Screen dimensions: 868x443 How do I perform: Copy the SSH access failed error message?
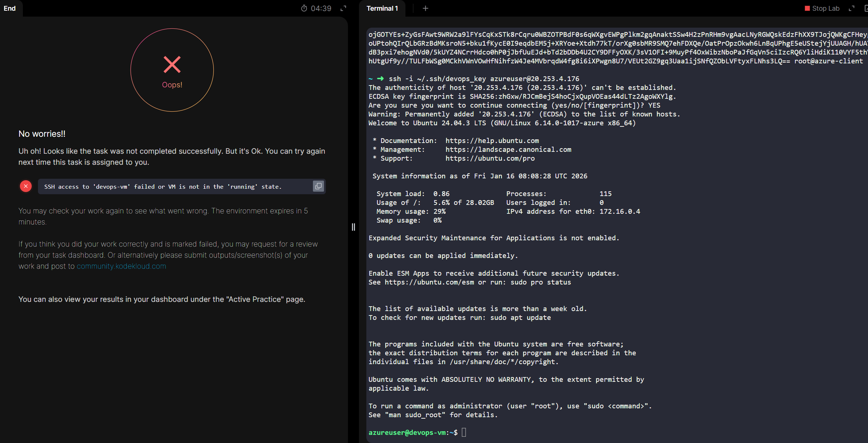[318, 186]
